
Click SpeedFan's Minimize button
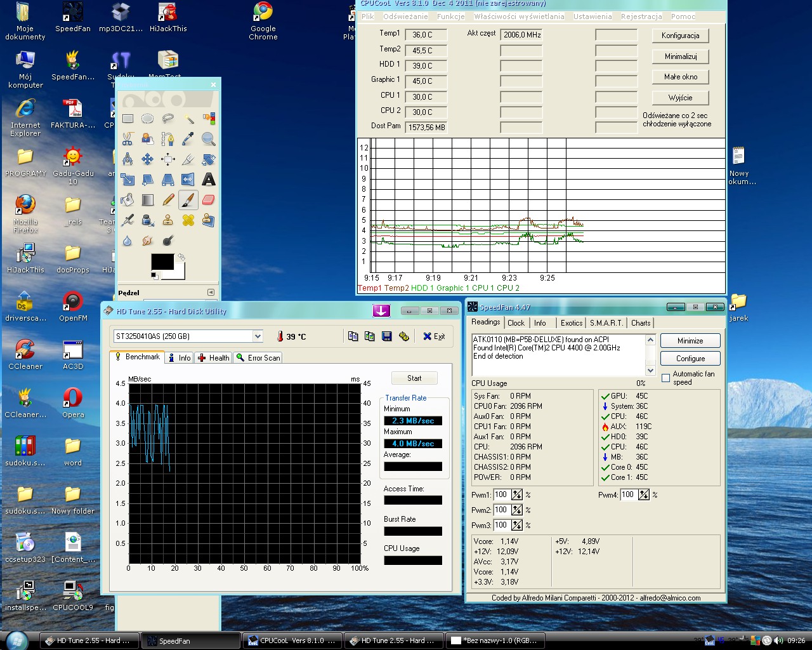click(690, 341)
